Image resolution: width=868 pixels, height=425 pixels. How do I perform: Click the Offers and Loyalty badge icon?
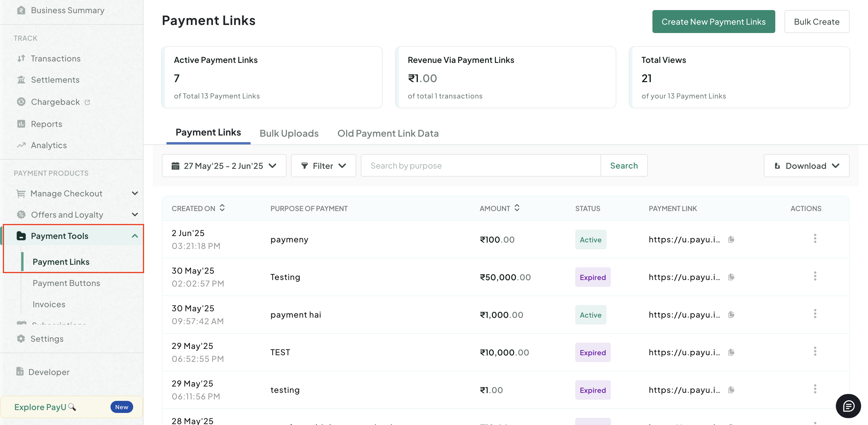(21, 215)
